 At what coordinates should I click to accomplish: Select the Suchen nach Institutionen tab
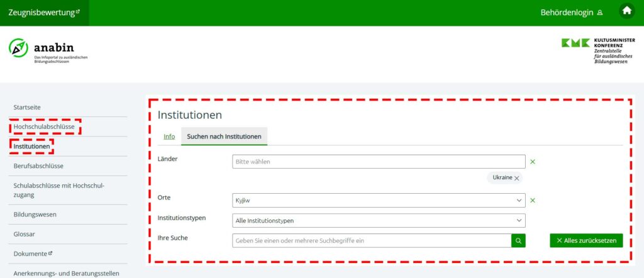click(x=224, y=136)
